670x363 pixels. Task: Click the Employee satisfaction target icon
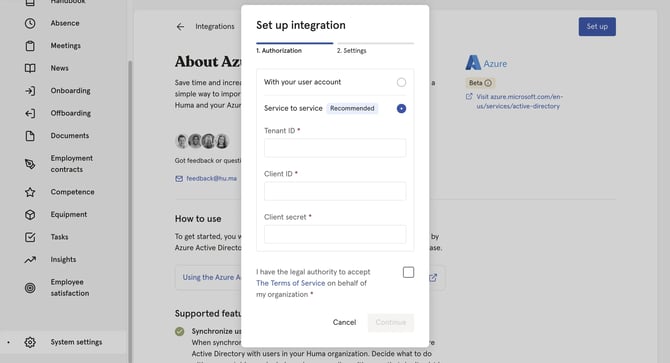(30, 288)
